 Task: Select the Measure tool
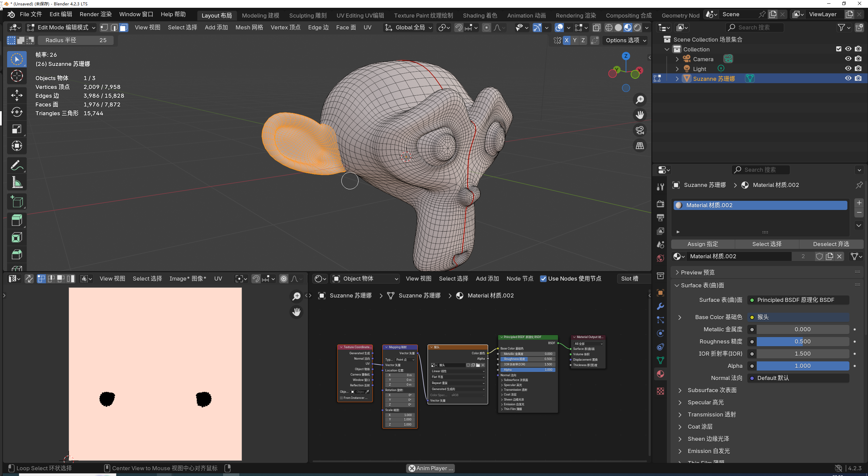pyautogui.click(x=17, y=182)
